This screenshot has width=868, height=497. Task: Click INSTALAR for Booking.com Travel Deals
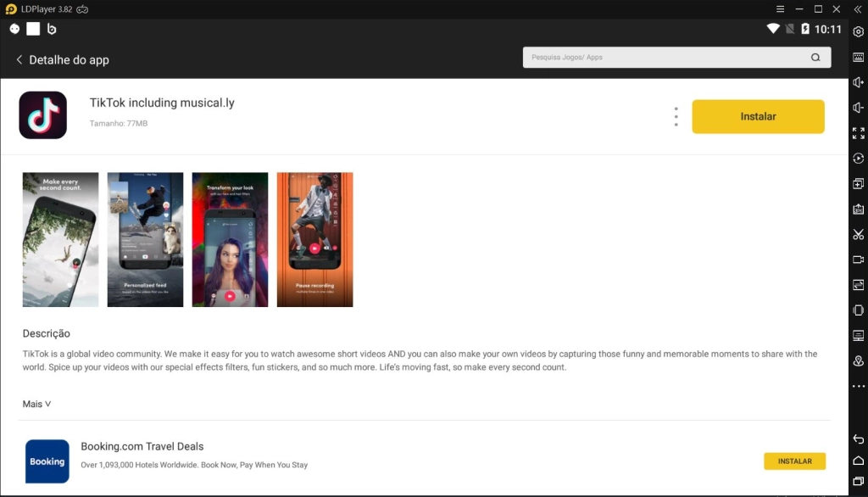tap(794, 461)
